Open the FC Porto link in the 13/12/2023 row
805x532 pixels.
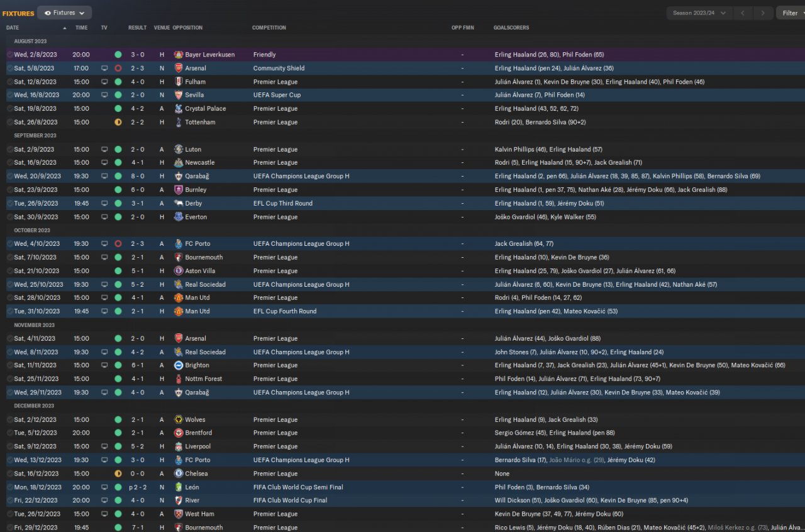pyautogui.click(x=197, y=460)
